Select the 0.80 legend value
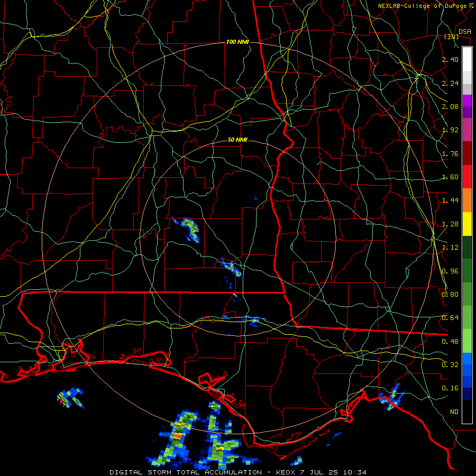This screenshot has width=476, height=476. (450, 295)
